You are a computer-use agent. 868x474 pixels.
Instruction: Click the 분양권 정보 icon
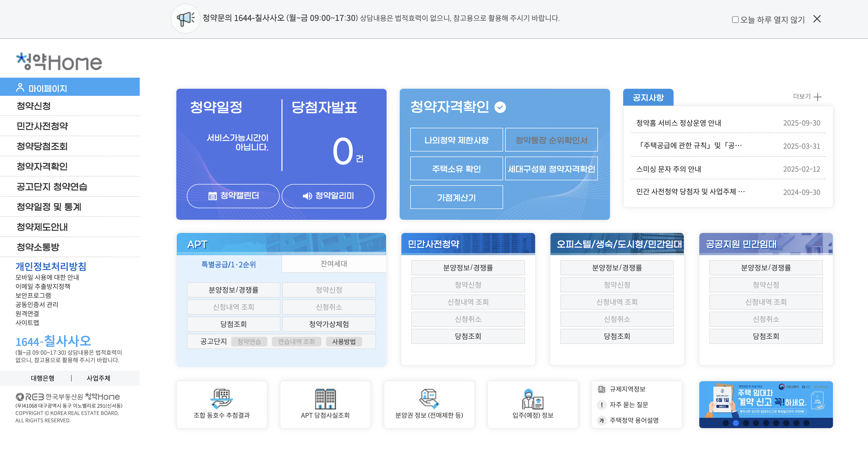coord(429,399)
